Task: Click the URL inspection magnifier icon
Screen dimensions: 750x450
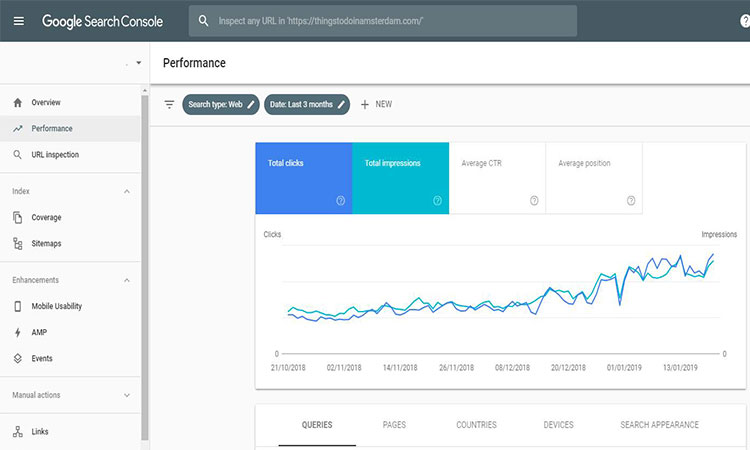Action: tap(18, 155)
